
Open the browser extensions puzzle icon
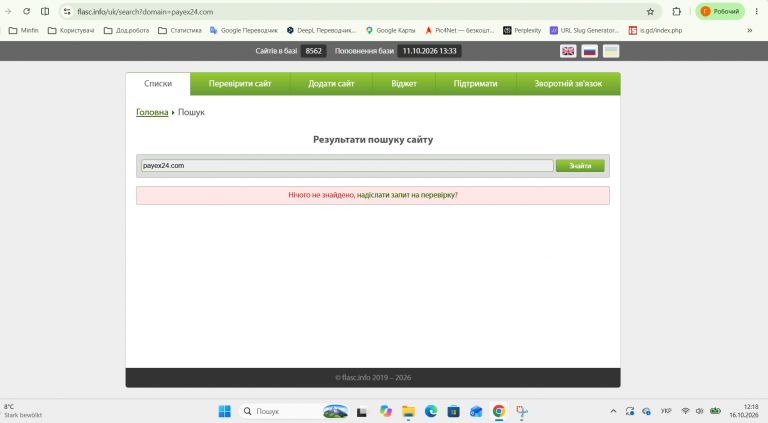pyautogui.click(x=676, y=12)
